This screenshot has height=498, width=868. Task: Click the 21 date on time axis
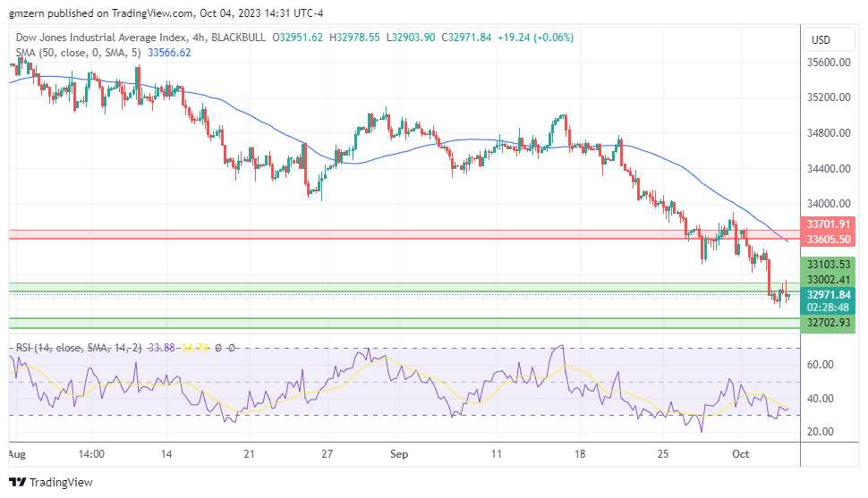249,454
